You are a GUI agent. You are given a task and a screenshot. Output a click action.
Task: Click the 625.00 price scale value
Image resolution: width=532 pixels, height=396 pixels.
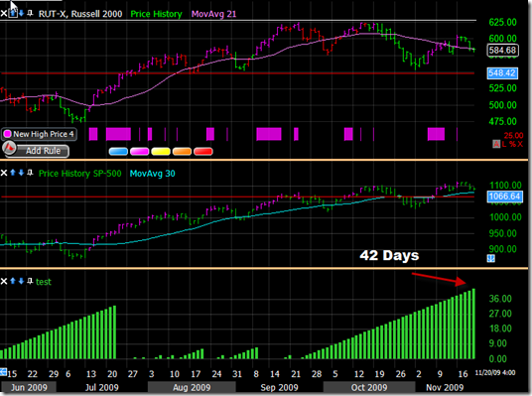coord(503,23)
